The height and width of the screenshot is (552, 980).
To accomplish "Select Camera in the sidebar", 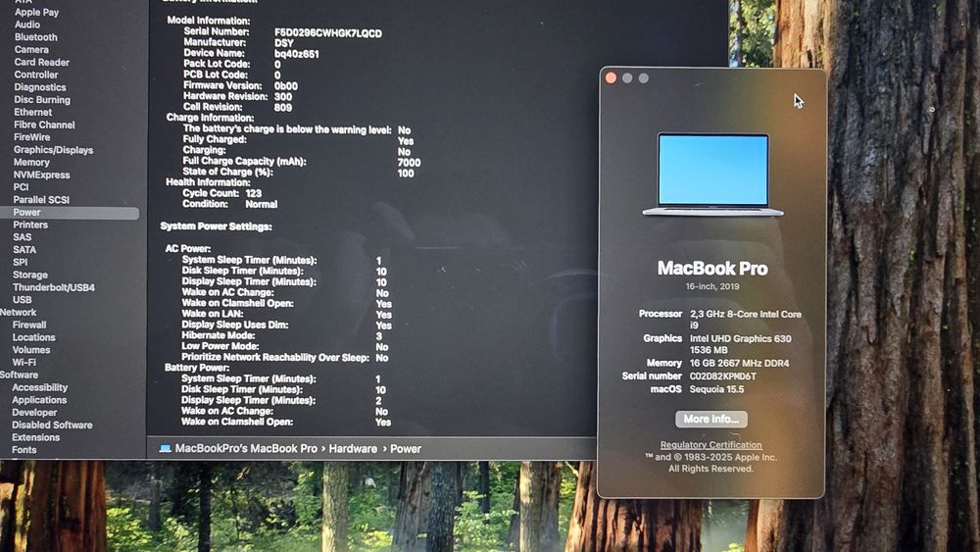I will click(31, 49).
